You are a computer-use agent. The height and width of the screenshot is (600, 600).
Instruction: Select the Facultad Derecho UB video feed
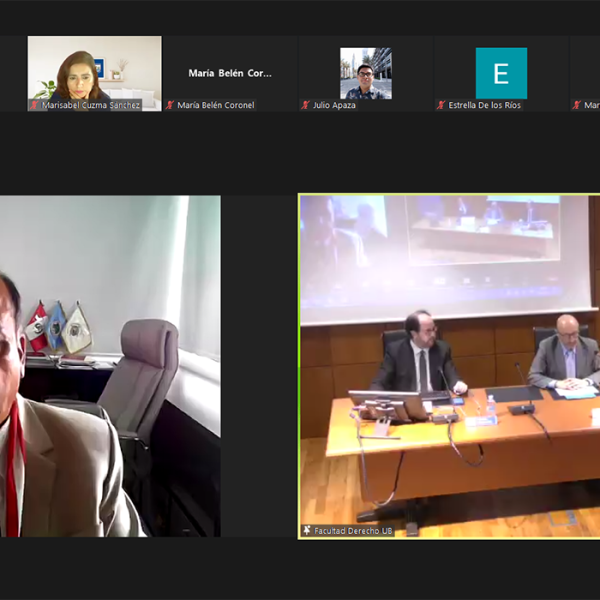pos(449,367)
